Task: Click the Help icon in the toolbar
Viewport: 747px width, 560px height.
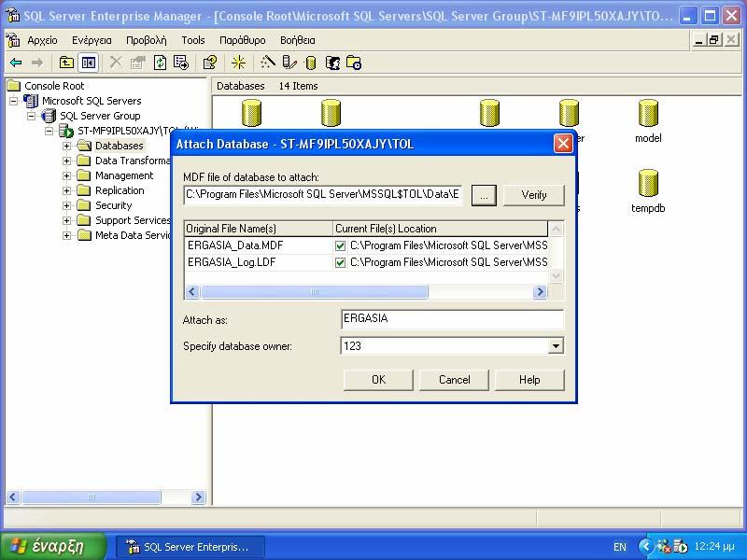Action: point(210,63)
